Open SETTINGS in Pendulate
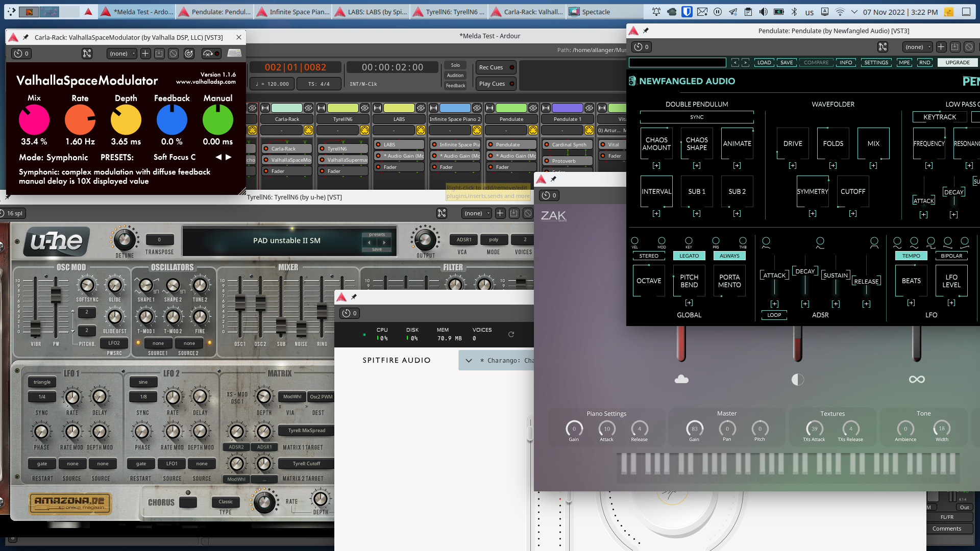 click(x=876, y=63)
